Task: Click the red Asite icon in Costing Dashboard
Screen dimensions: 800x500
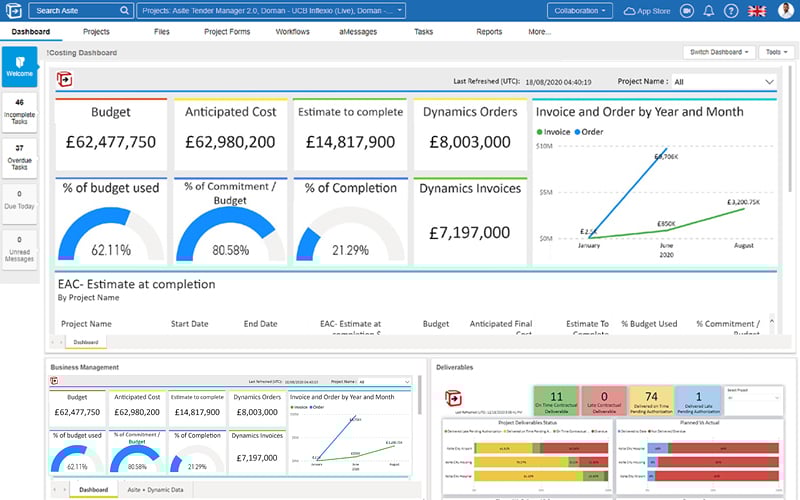Action: click(x=64, y=80)
